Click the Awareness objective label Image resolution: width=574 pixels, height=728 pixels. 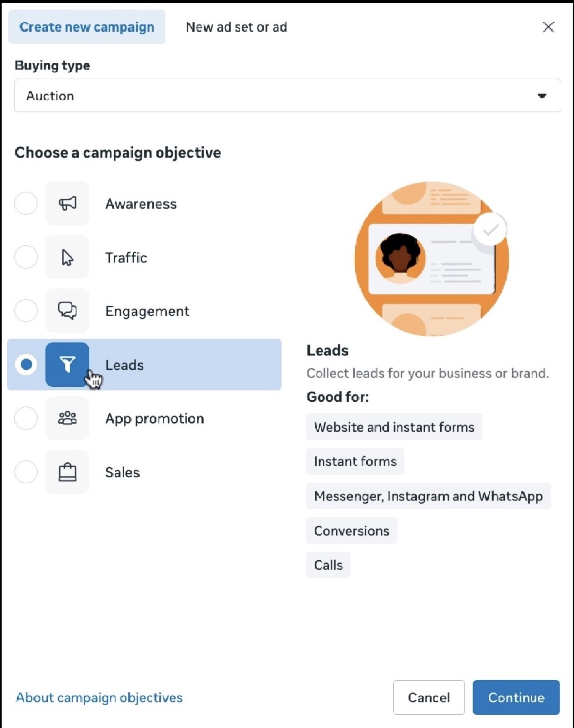[x=141, y=204]
